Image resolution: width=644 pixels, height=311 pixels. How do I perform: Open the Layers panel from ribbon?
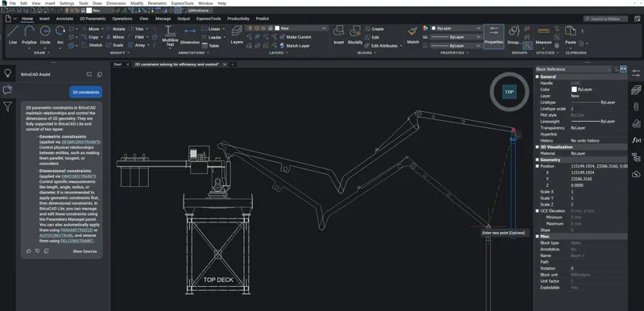coord(237,35)
